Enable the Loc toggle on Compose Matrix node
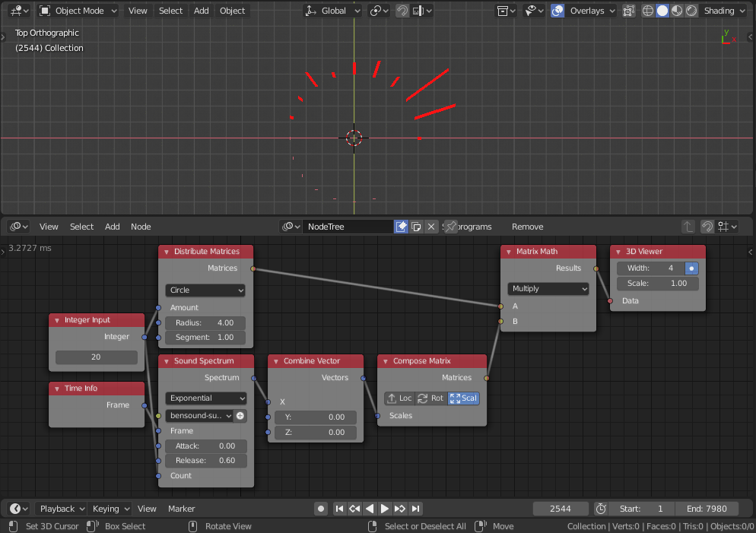 [x=399, y=398]
